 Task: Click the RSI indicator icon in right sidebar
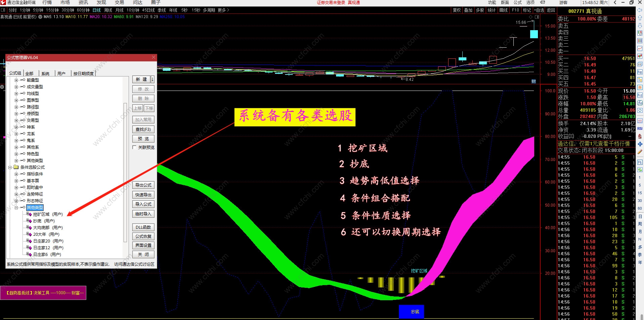[640, 128]
